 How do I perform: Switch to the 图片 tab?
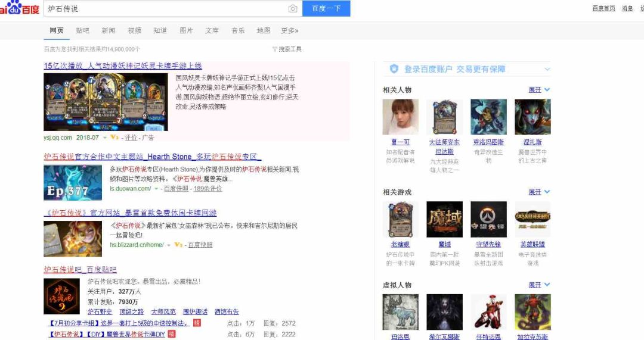coord(186,31)
